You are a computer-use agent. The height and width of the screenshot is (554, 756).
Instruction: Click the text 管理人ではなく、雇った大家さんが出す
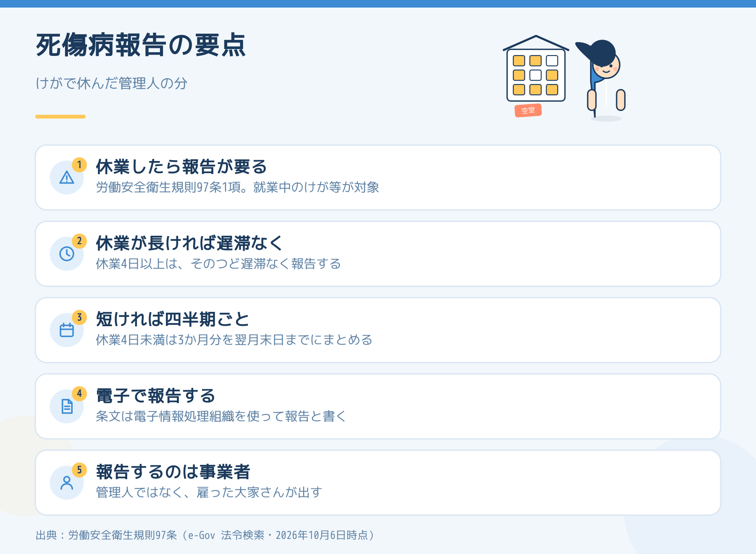(x=209, y=493)
